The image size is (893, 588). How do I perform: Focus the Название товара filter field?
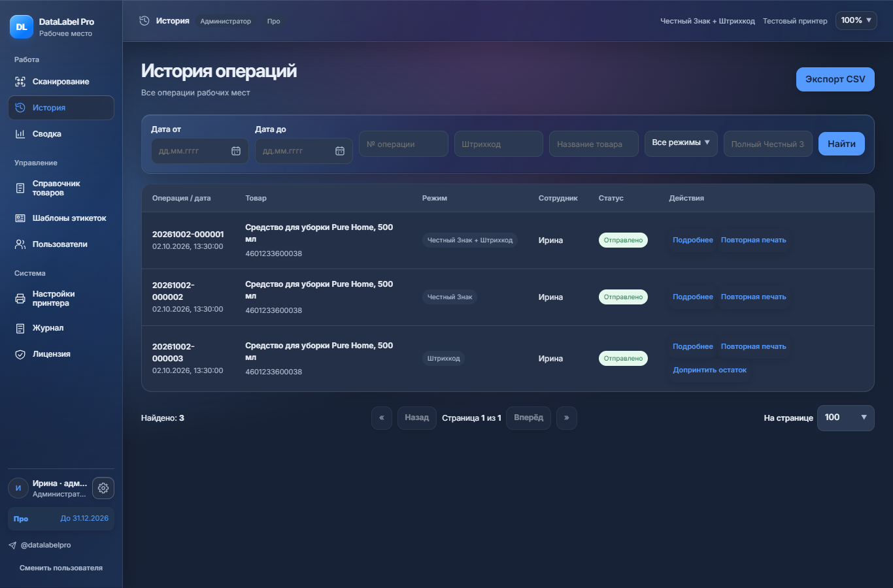[594, 144]
